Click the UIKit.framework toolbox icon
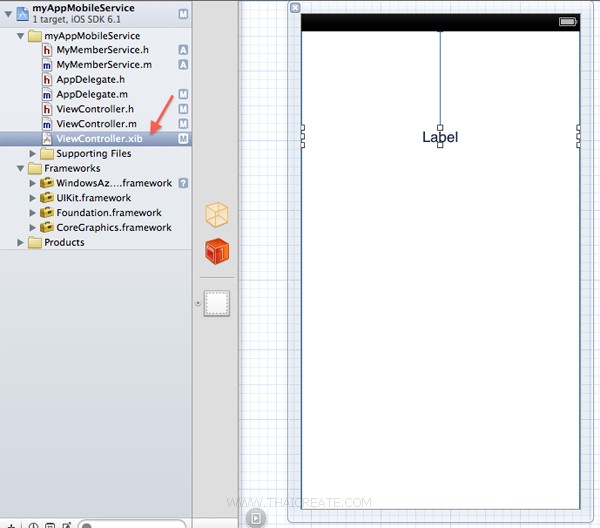The height and width of the screenshot is (528, 600). click(x=47, y=198)
